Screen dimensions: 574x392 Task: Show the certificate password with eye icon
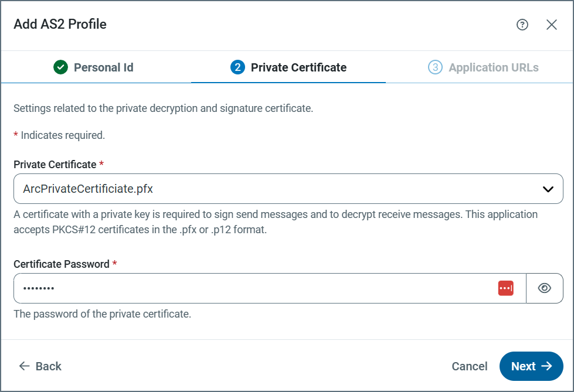(x=545, y=288)
